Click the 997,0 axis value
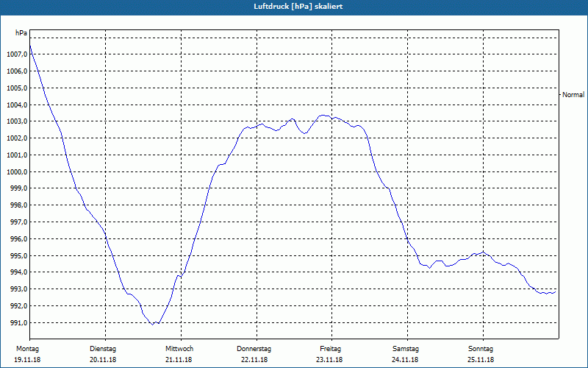The width and height of the screenshot is (588, 368). pyautogui.click(x=18, y=222)
